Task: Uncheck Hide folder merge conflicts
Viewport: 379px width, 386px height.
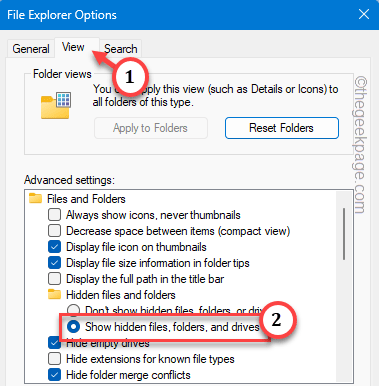Action: [54, 375]
